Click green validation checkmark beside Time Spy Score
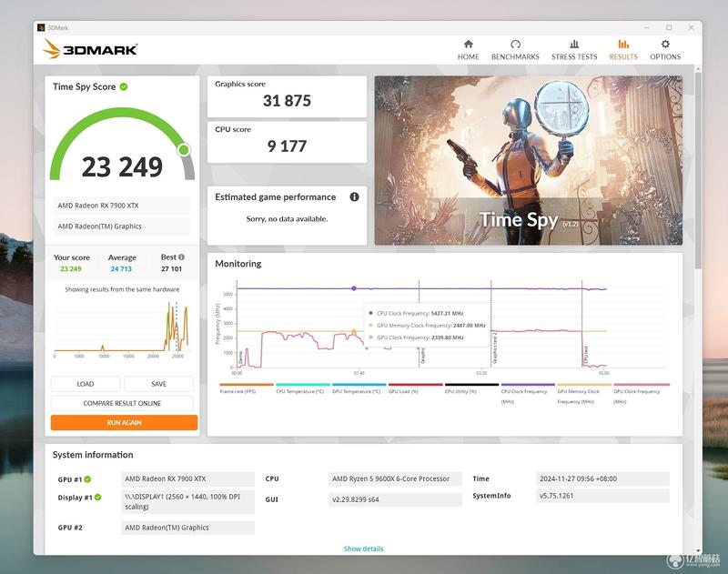The width and height of the screenshot is (728, 574). 124,86
